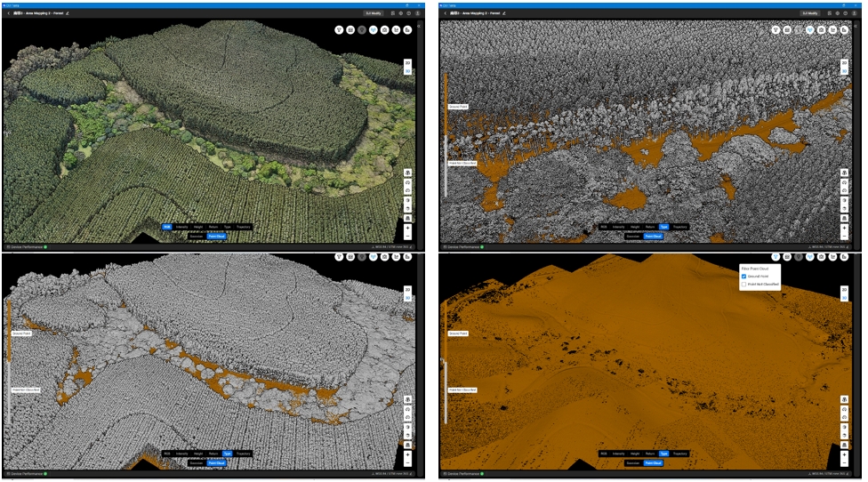Uncheck the Ground Point filter checkbox

click(744, 277)
